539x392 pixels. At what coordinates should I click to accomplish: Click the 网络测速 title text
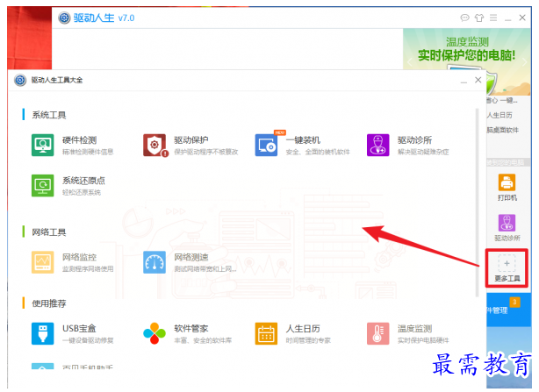(191, 257)
